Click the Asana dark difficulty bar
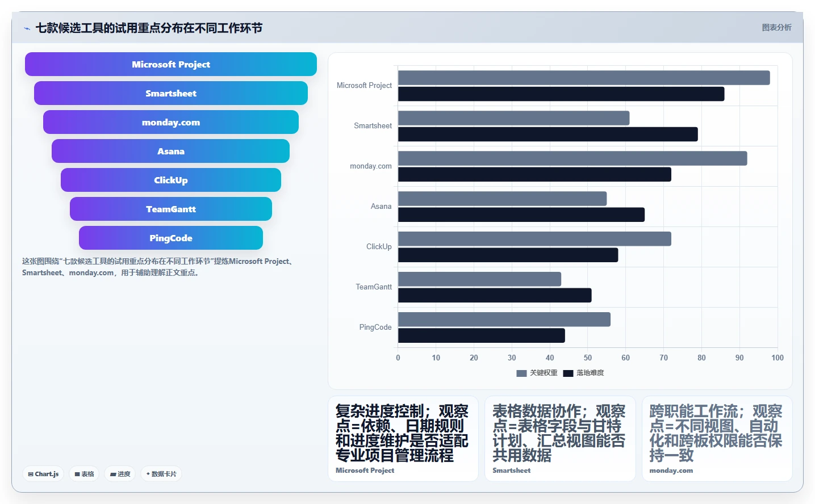This screenshot has width=815, height=504. [521, 215]
